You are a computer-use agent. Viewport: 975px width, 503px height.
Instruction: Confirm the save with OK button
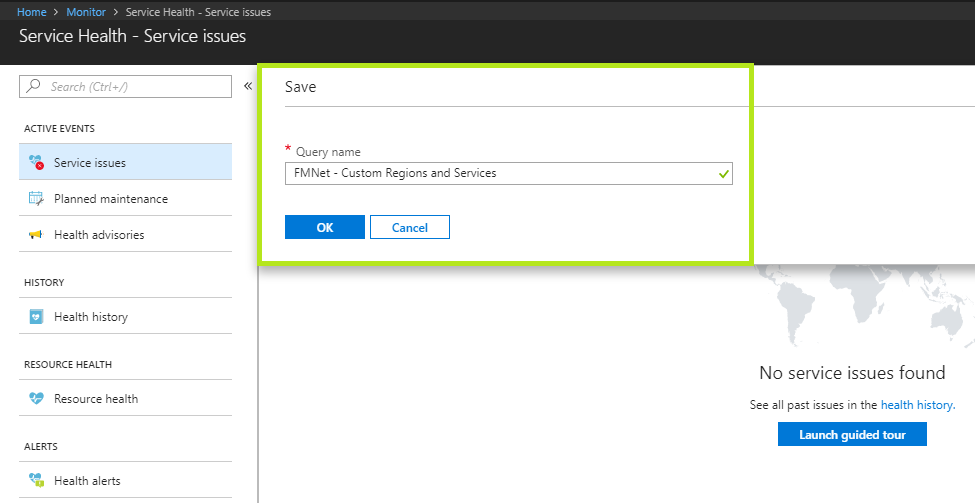[325, 227]
